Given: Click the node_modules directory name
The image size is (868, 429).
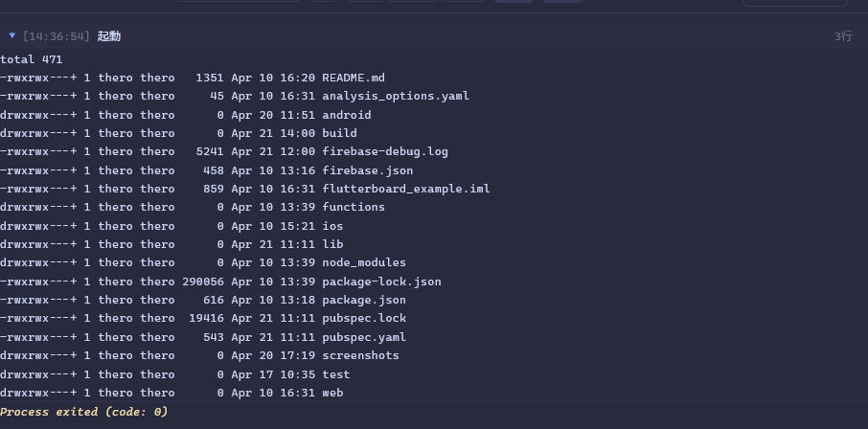Looking at the screenshot, I should point(363,262).
